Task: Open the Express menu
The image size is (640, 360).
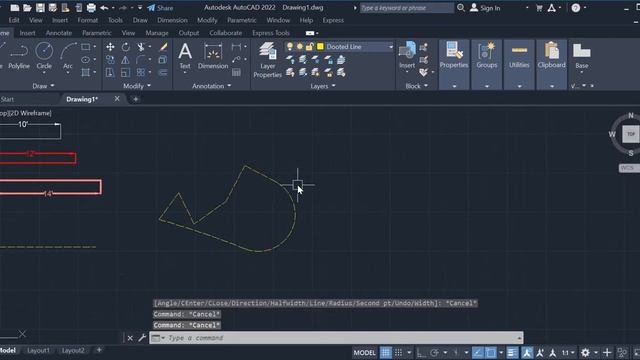Action: pyautogui.click(x=333, y=20)
